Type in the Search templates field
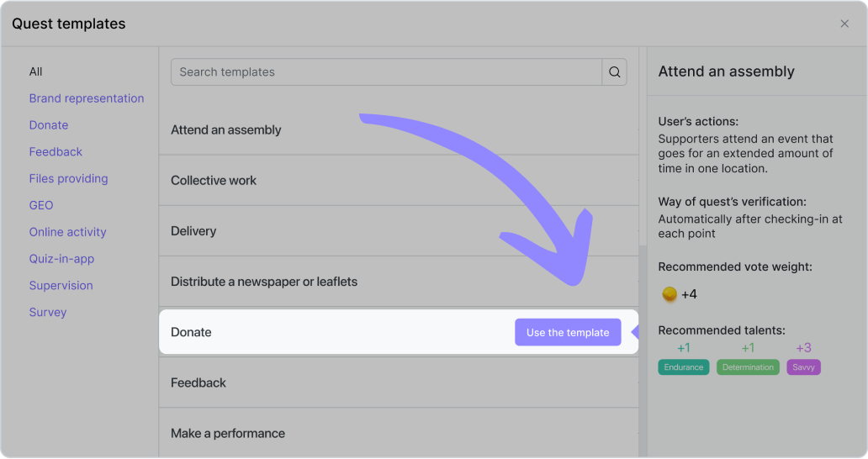 [387, 72]
